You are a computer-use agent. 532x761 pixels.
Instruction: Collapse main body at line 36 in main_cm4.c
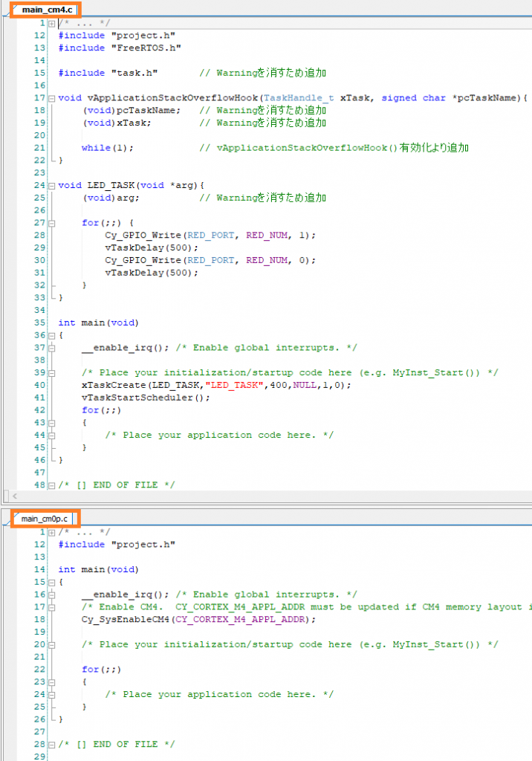52,335
